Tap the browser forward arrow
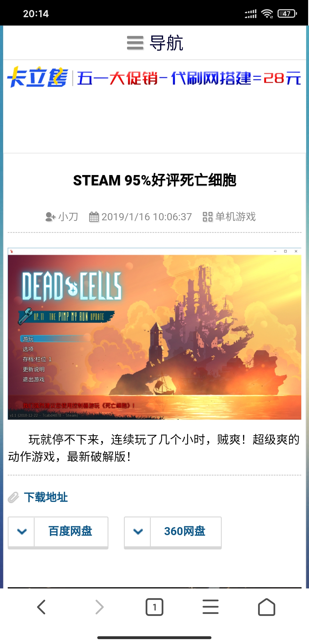This screenshot has width=309, height=644. tap(99, 607)
